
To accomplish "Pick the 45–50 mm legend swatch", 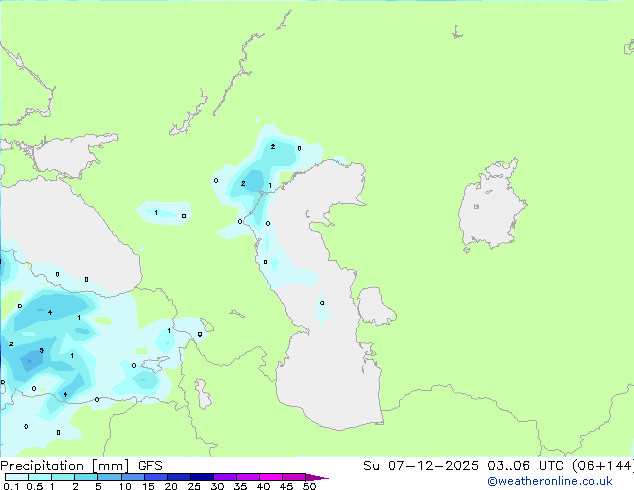I will click(x=294, y=477).
